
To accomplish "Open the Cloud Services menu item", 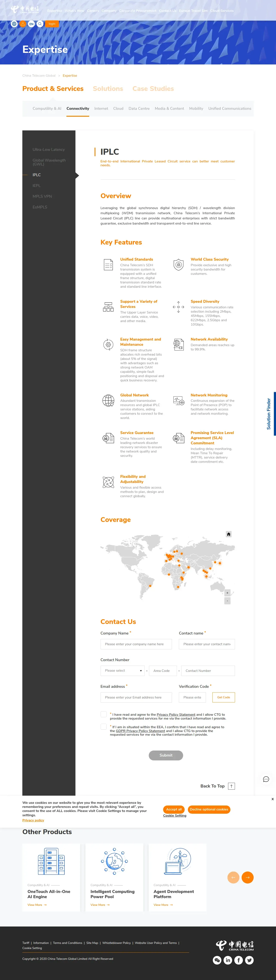I will click(222, 11).
